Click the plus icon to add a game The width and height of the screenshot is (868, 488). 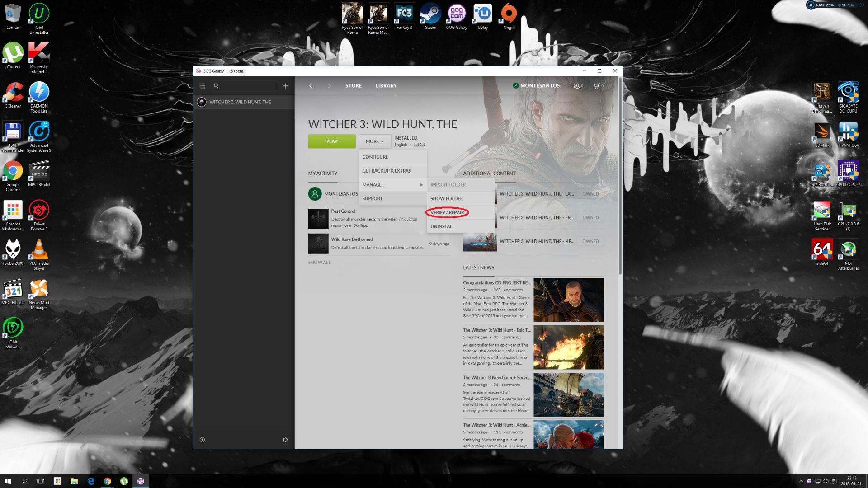click(285, 86)
